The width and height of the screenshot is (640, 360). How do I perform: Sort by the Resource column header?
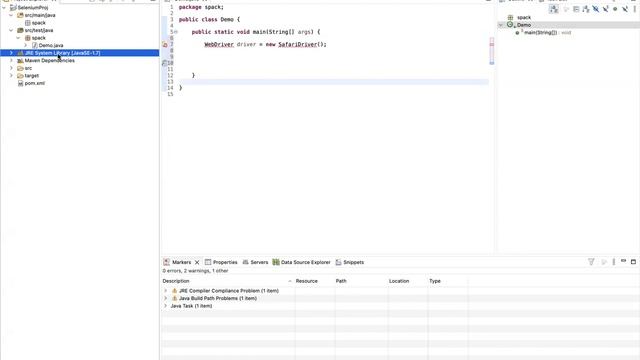click(x=314, y=281)
